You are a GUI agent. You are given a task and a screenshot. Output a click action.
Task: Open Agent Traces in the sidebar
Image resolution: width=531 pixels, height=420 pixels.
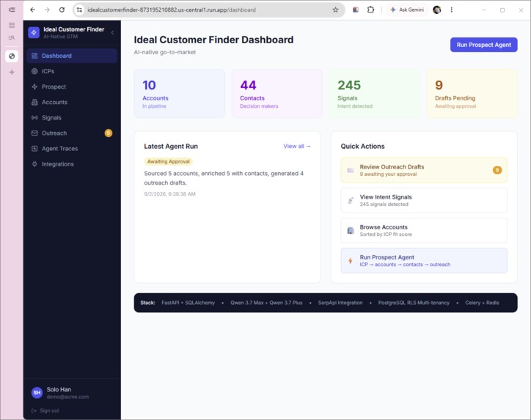click(x=72, y=149)
